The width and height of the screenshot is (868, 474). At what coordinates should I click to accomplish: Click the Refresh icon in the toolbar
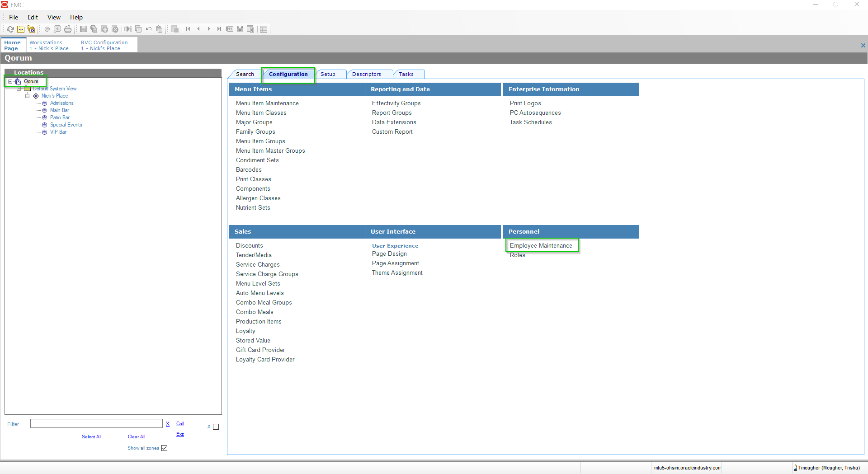coord(10,29)
